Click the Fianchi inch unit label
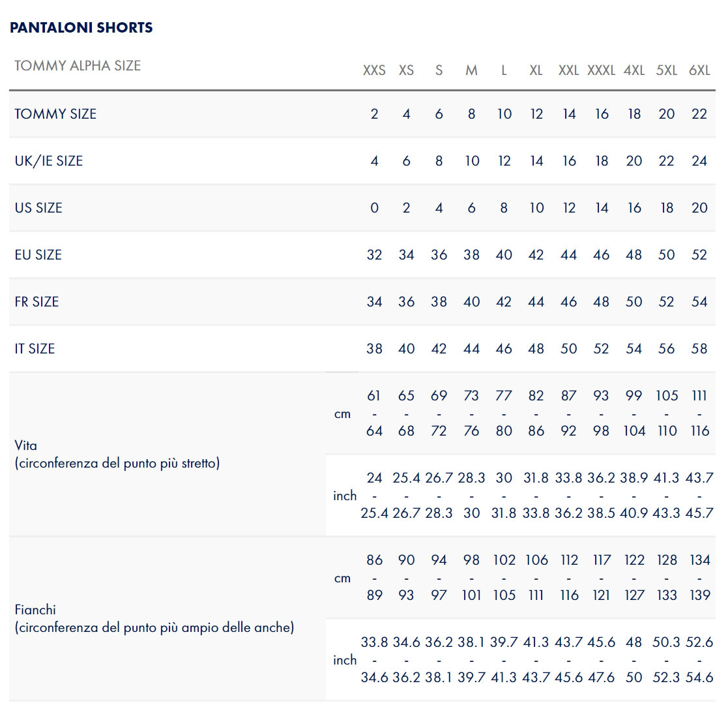 tap(345, 660)
